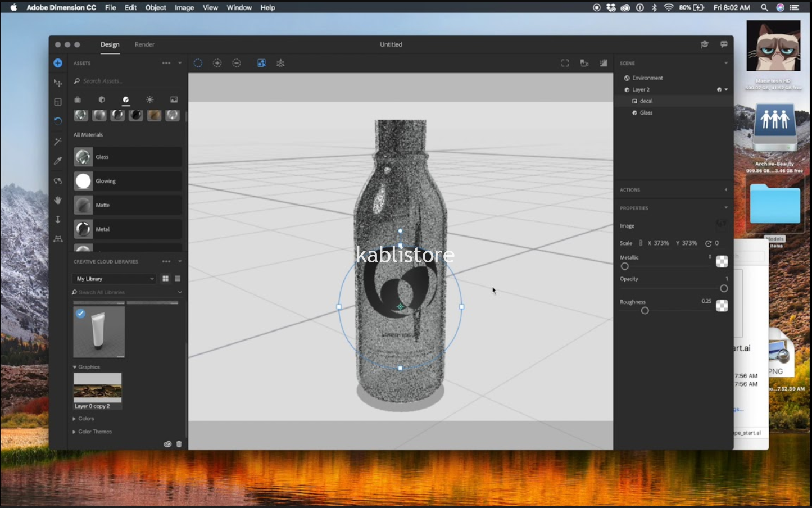Viewport: 812px width, 508px height.
Task: Apply the Glowing material
Action: (x=128, y=181)
